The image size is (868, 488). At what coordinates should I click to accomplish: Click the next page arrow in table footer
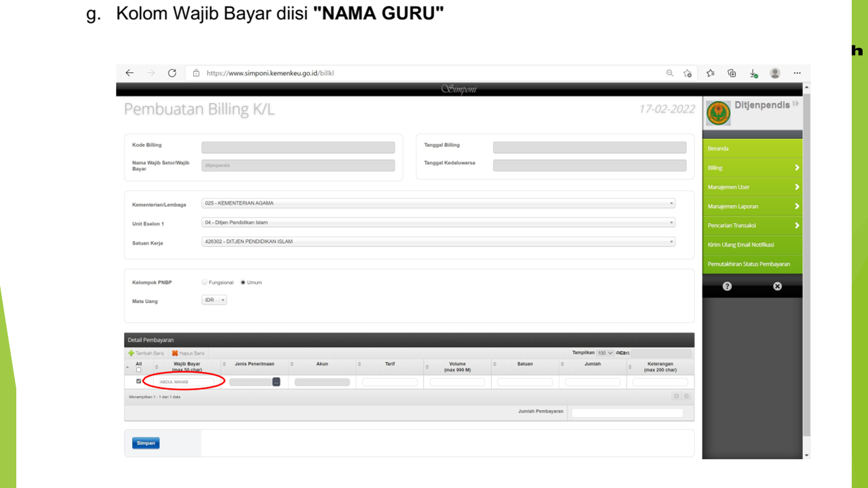[x=686, y=396]
